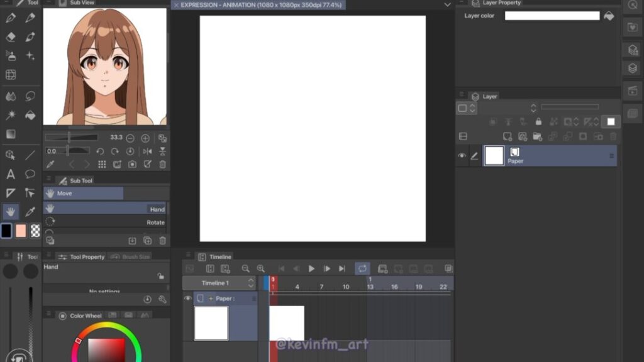Image resolution: width=644 pixels, height=362 pixels.
Task: Toggle loop playback in the timeline
Action: pos(362,268)
